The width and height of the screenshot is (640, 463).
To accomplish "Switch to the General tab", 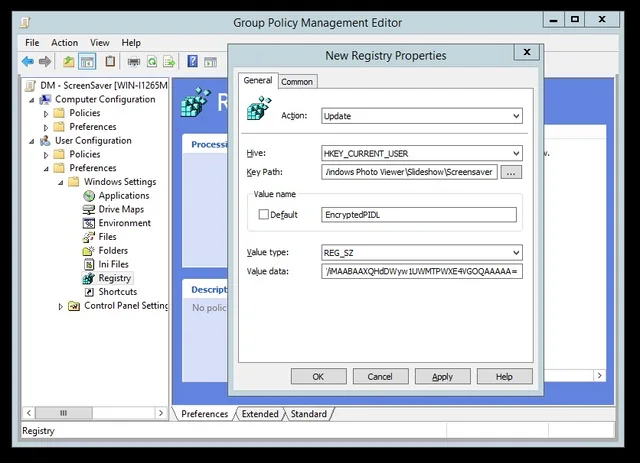I will (258, 80).
